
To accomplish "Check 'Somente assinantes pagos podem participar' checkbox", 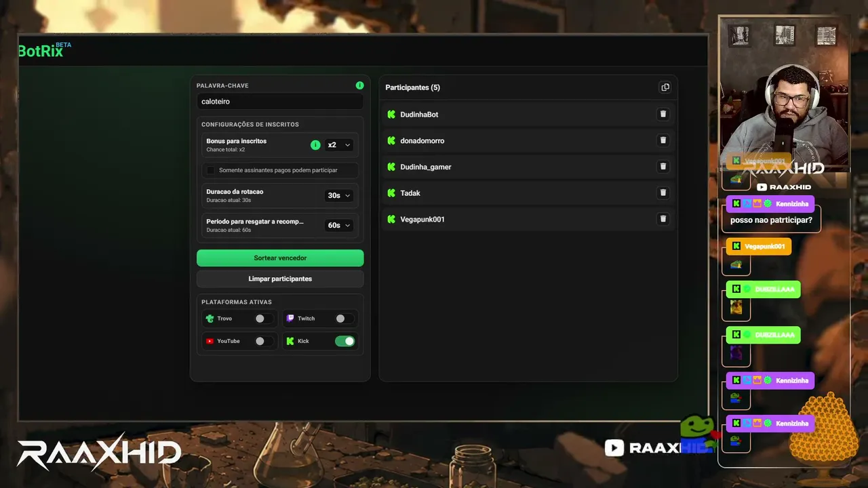I will (x=210, y=170).
